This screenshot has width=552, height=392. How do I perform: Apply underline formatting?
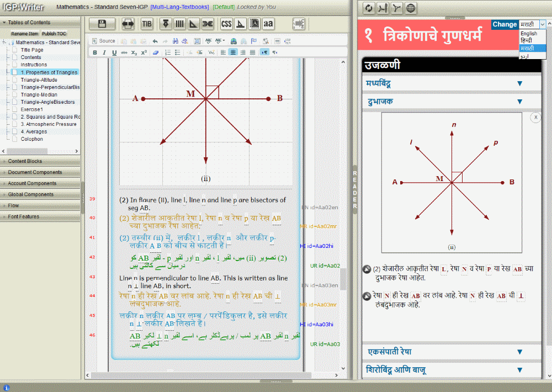click(114, 52)
